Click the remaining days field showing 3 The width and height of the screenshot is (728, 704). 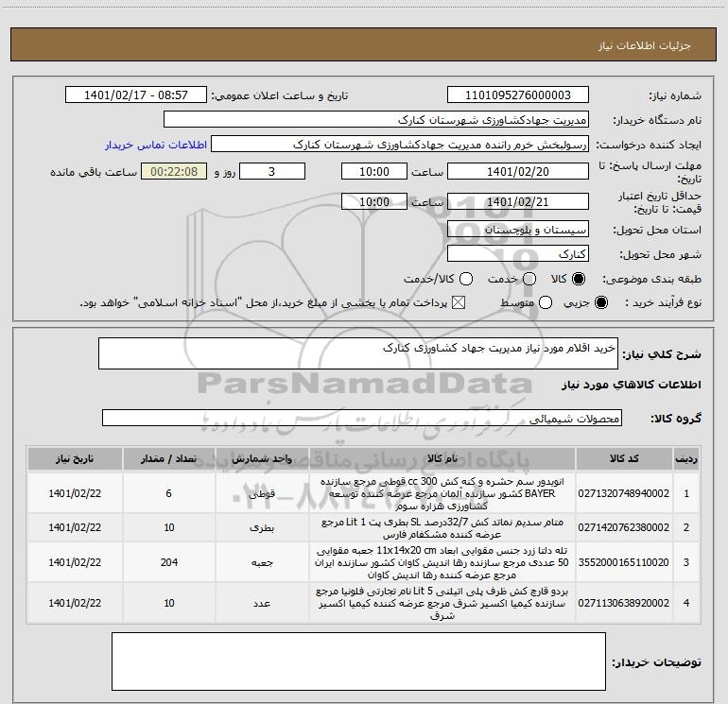pyautogui.click(x=272, y=171)
